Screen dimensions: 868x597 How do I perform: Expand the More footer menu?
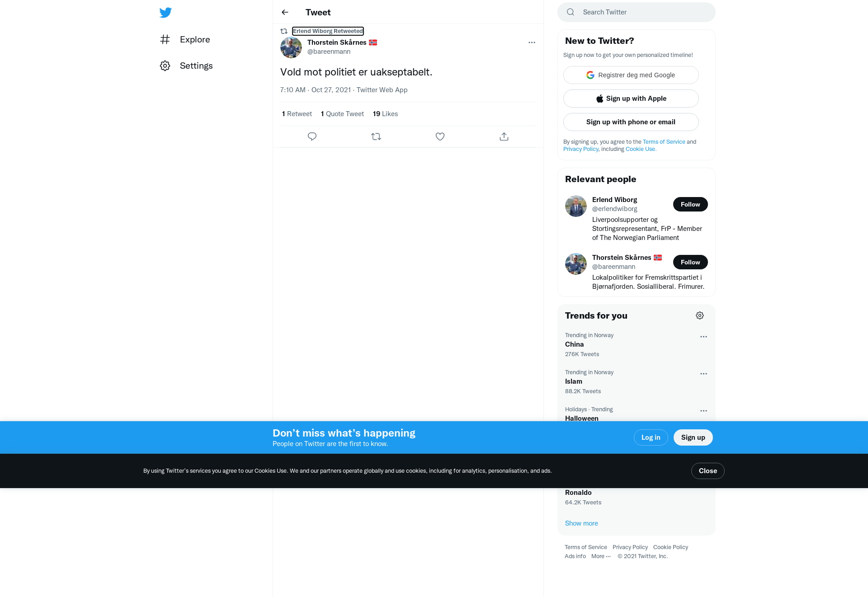tap(601, 556)
